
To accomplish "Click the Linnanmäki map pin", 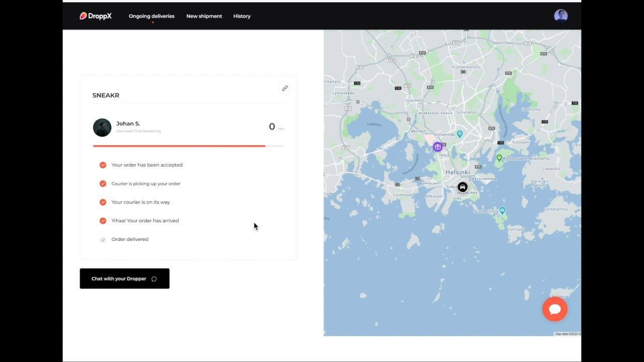I will (459, 134).
